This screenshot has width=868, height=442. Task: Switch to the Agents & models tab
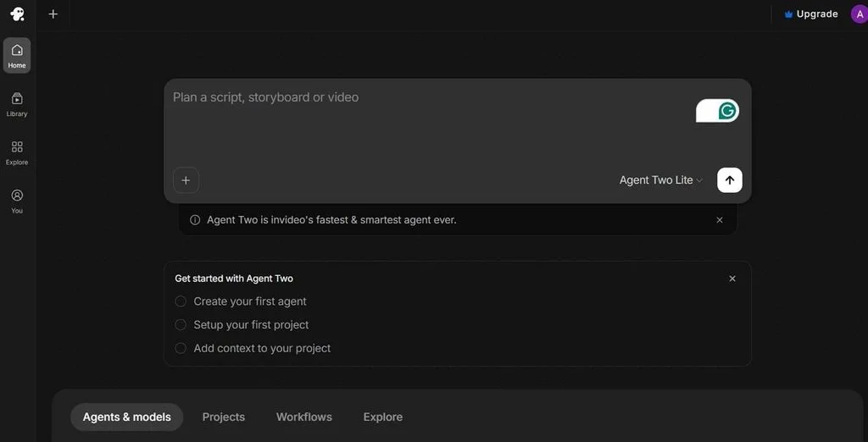[127, 417]
